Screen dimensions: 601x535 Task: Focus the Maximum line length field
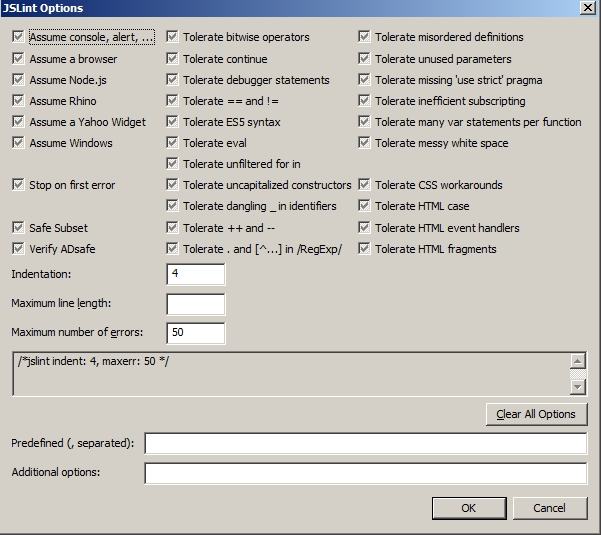[196, 304]
